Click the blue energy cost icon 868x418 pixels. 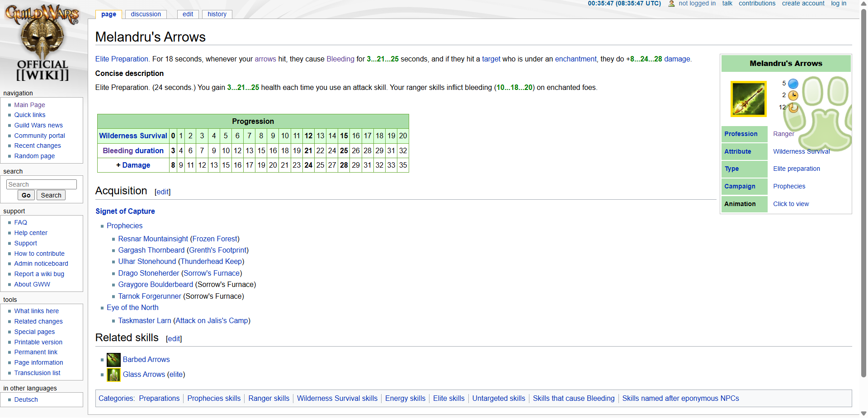[x=793, y=84]
